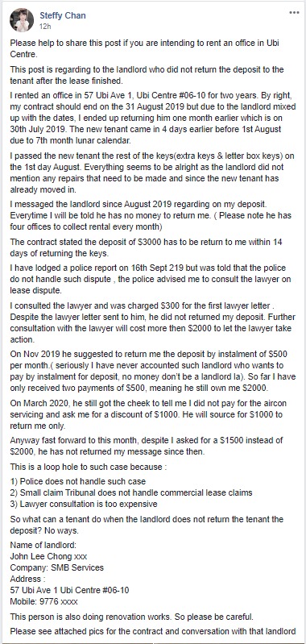Click the landlord name 'John Lee Chong xxx'
This screenshot has width=306, height=644.
click(48, 557)
